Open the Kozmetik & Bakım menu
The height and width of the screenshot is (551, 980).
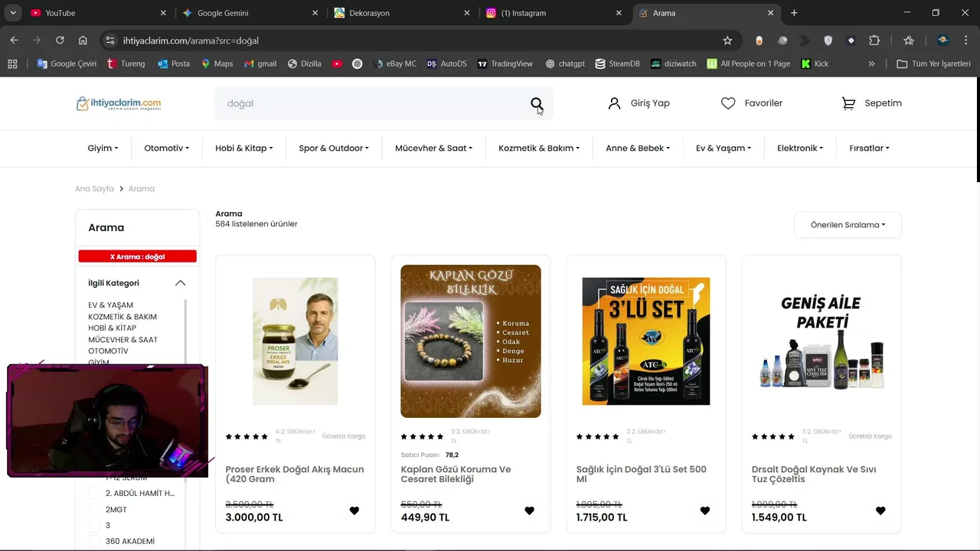click(x=539, y=148)
